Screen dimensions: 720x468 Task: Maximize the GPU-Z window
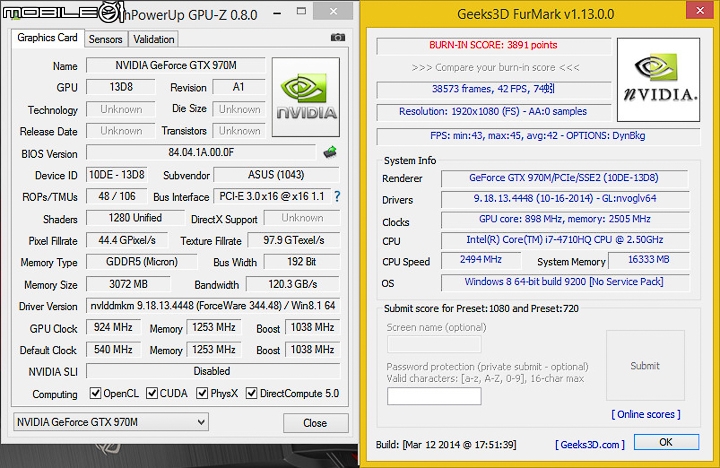pos(301,11)
